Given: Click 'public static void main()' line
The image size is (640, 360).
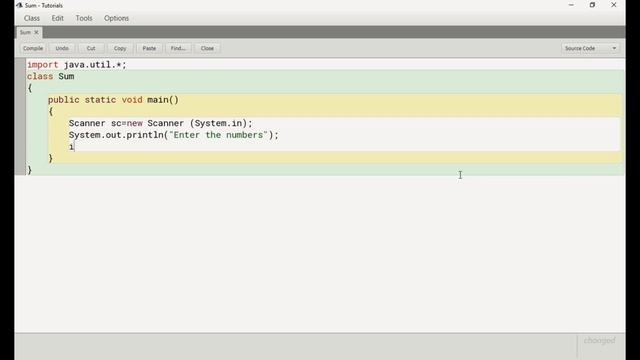Looking at the screenshot, I should 113,100.
